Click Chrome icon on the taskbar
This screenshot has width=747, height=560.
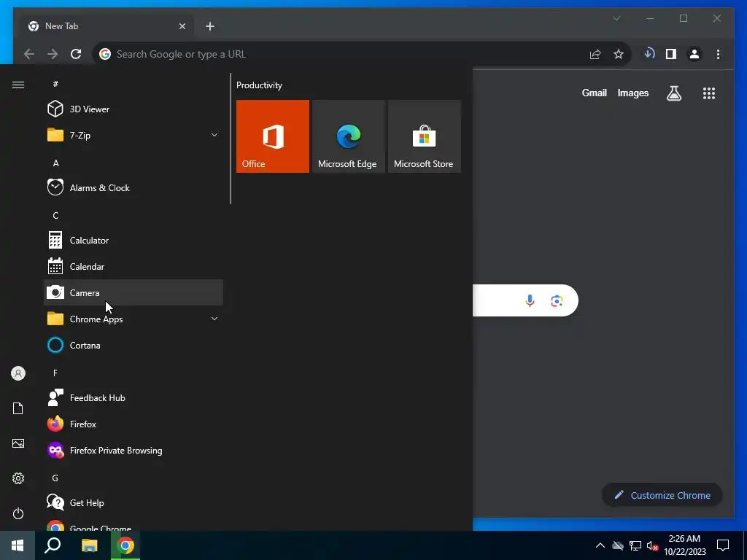[125, 545]
